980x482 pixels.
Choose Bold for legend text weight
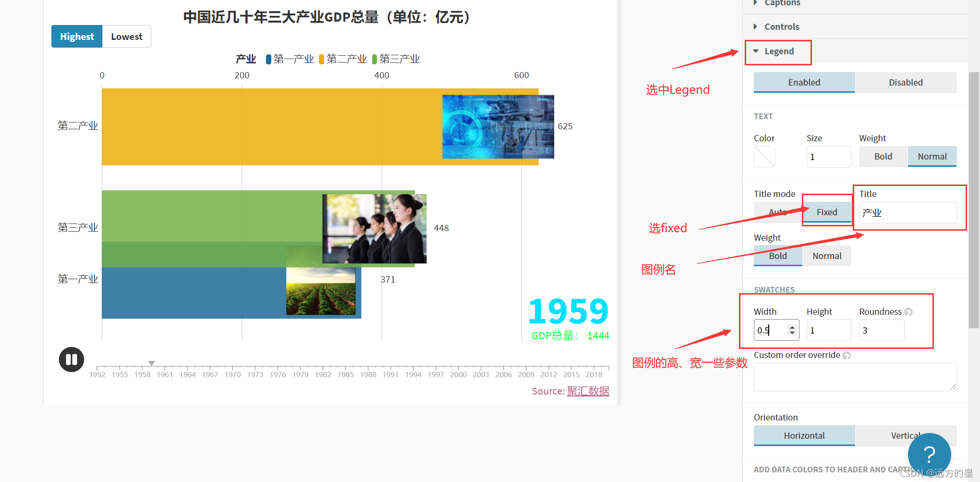[x=883, y=157]
